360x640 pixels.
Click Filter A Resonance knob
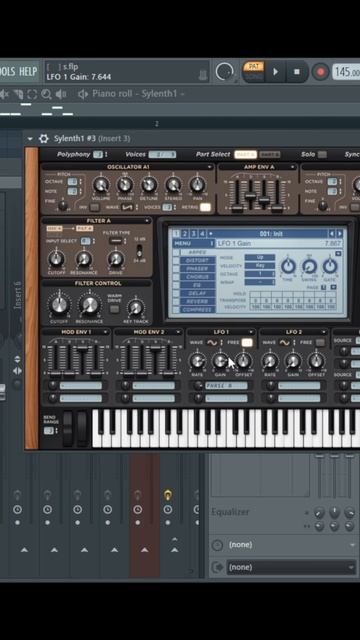coord(84,259)
